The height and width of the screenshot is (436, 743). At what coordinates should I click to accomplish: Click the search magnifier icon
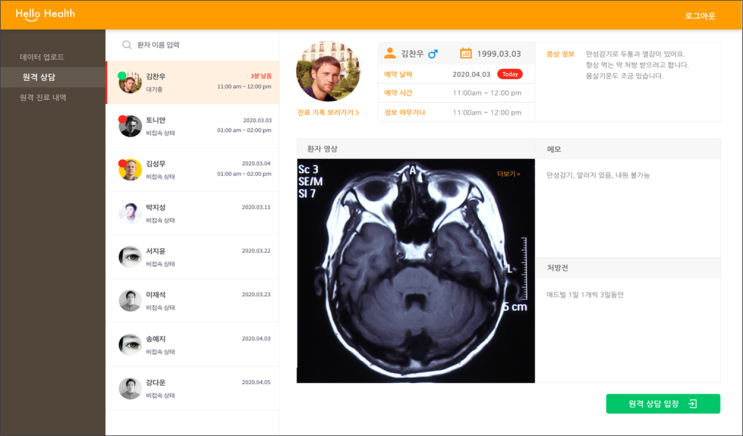[127, 45]
